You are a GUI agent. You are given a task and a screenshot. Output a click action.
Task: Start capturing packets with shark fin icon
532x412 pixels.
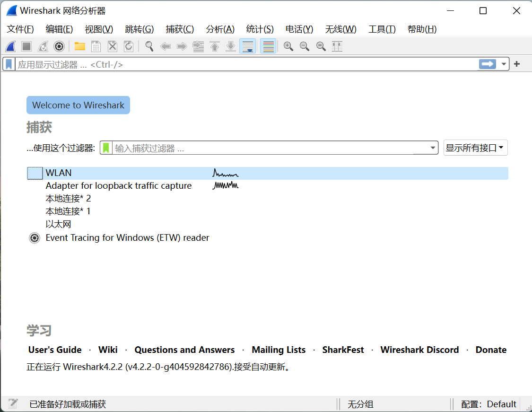click(10, 46)
